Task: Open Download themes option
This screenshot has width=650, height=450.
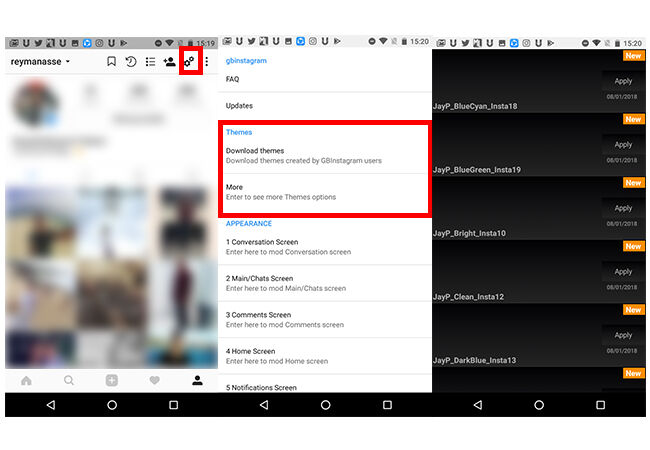Action: coord(325,155)
